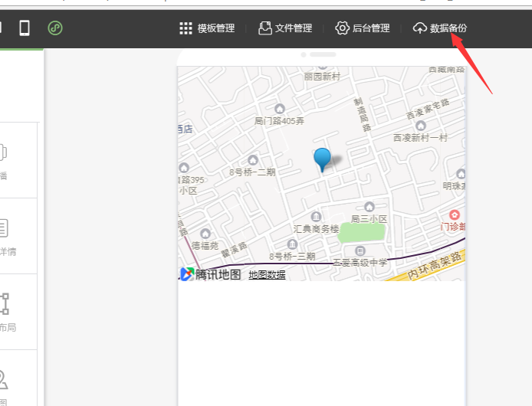Screen dimensions: 532x406
Task: Click the empty white area below map
Action: [x=322, y=345]
